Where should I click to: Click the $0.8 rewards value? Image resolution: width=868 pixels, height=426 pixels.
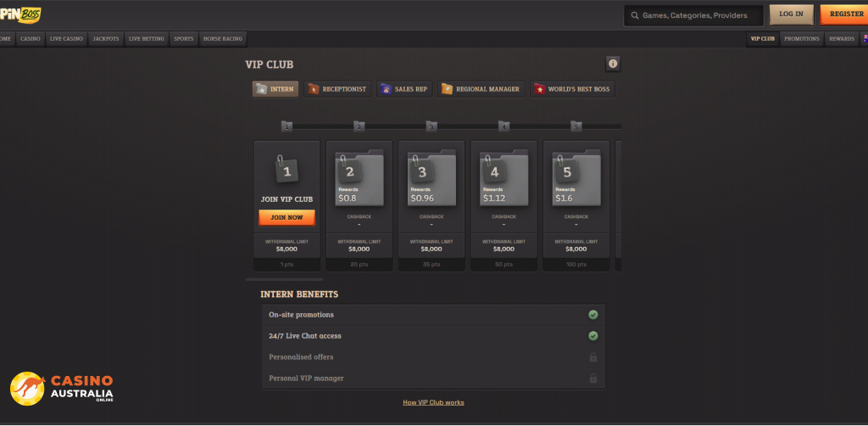point(348,199)
